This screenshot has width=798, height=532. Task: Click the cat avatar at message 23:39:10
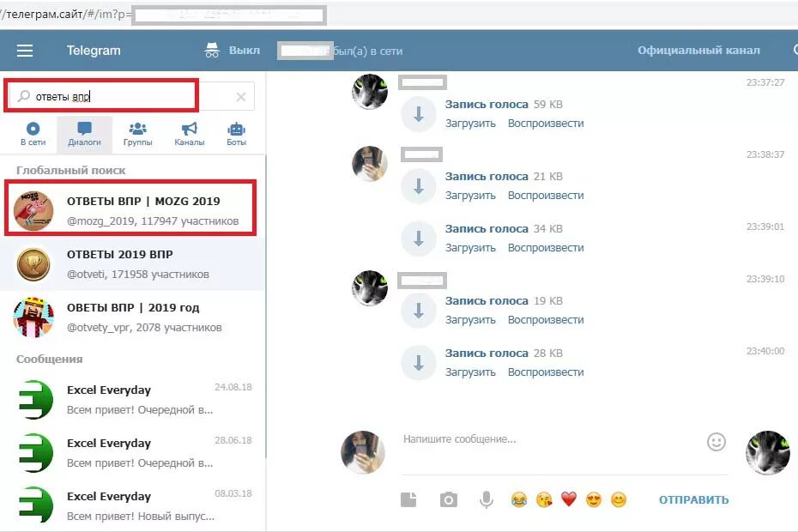point(370,288)
